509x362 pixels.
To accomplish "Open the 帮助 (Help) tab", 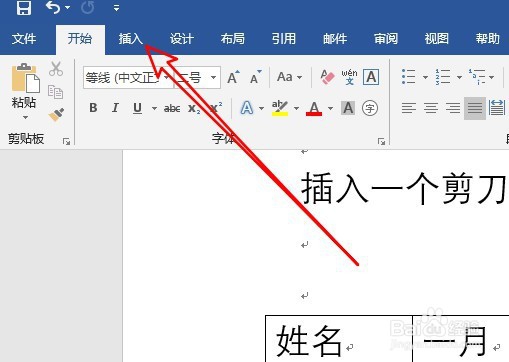I will point(488,39).
